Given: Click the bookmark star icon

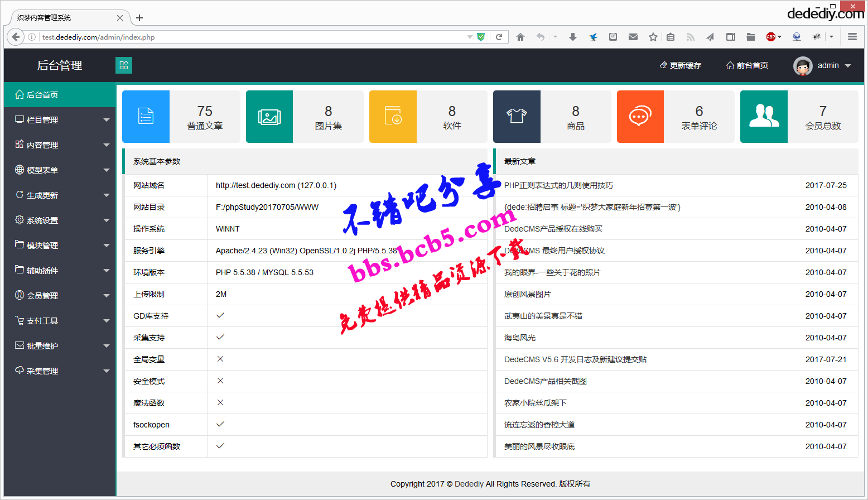Looking at the screenshot, I should (x=653, y=37).
